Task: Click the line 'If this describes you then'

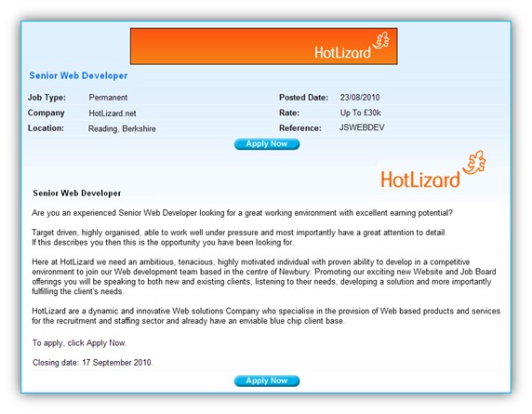Action: (163, 243)
